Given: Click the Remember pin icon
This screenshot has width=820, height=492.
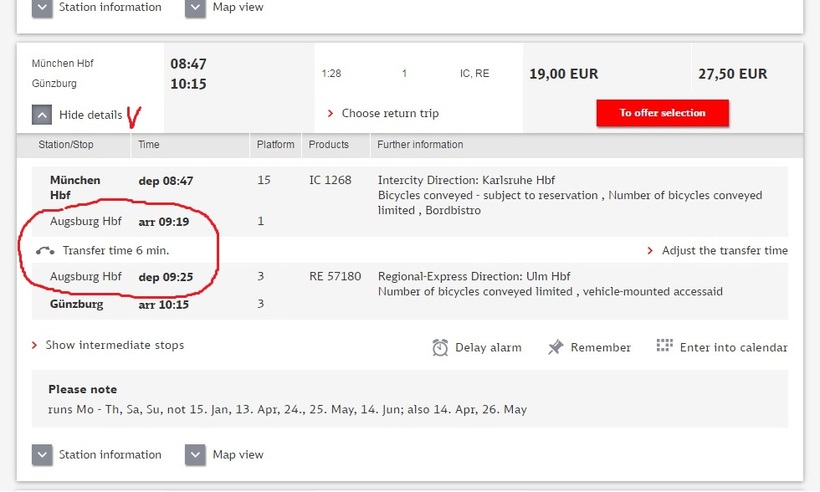Looking at the screenshot, I should click(x=556, y=347).
